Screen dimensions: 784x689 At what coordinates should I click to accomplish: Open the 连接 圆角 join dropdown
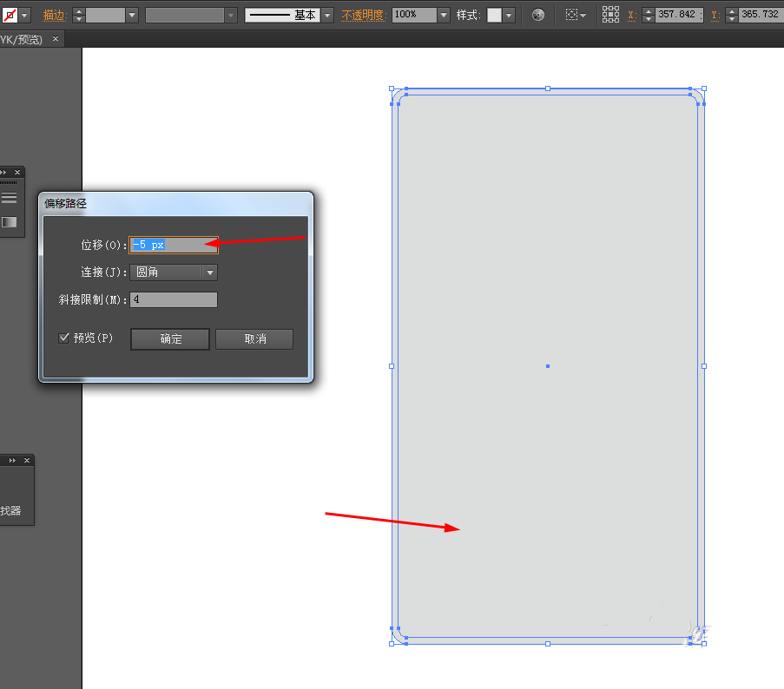pyautogui.click(x=174, y=272)
